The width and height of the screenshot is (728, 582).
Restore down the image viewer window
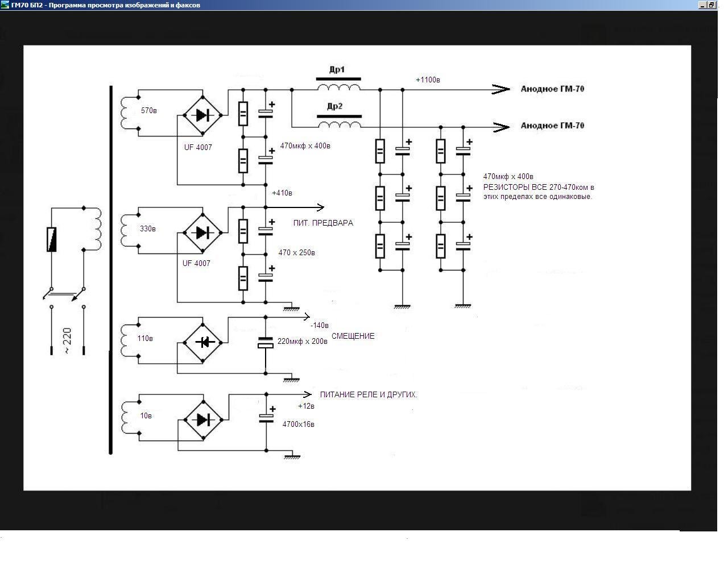tap(711, 5)
